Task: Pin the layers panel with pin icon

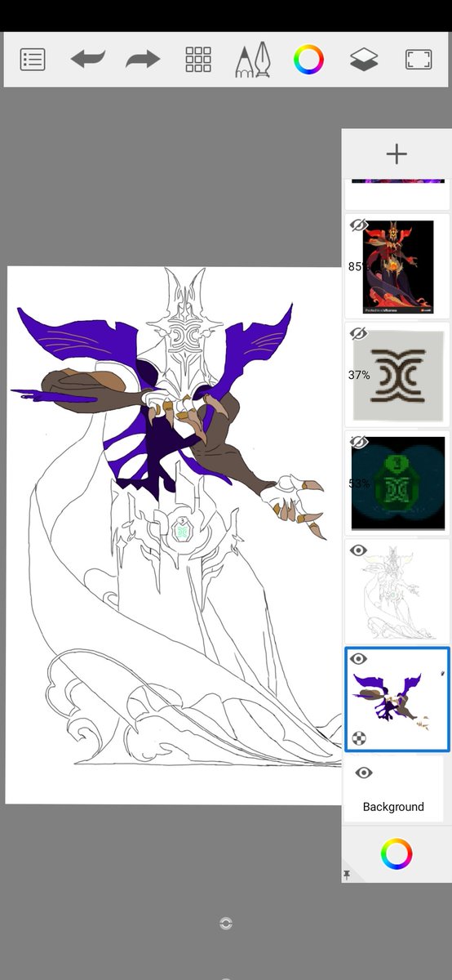Action: click(347, 875)
